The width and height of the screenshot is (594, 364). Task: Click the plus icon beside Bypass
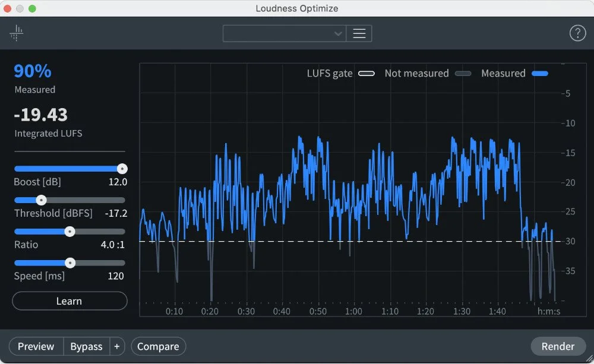point(116,346)
